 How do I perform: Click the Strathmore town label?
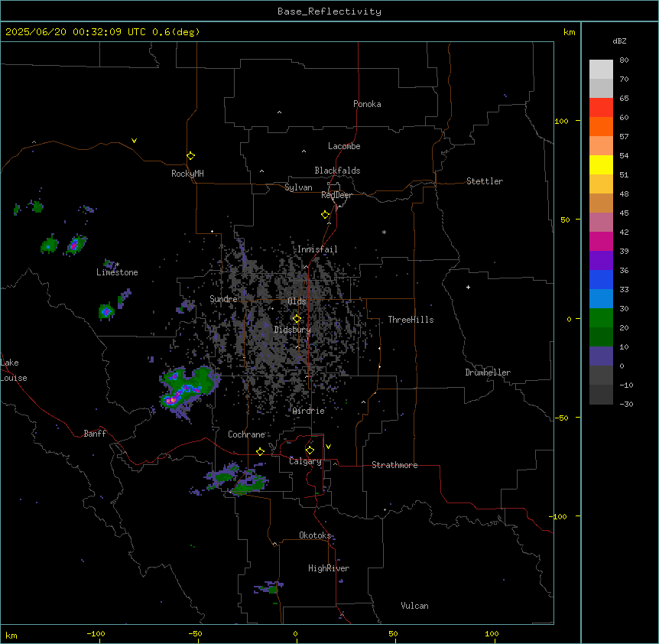[x=394, y=465]
